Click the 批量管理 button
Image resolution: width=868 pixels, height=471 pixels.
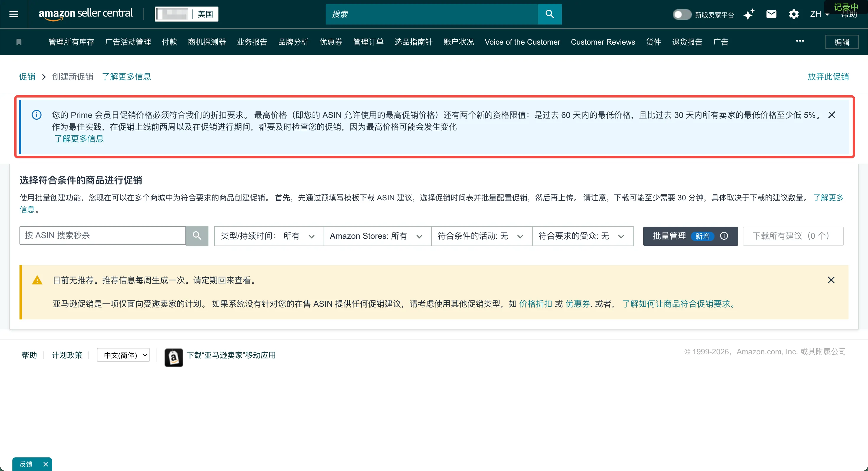tap(691, 236)
